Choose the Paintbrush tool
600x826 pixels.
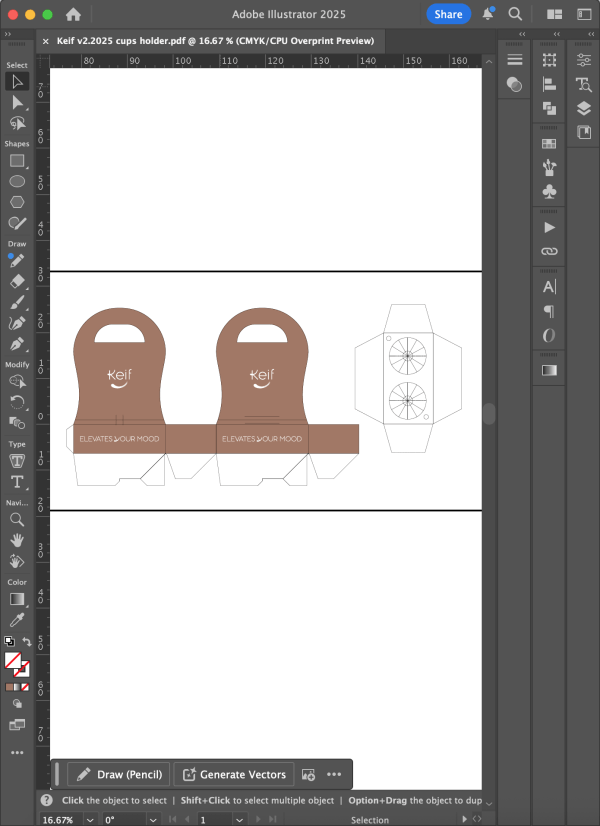(x=17, y=302)
